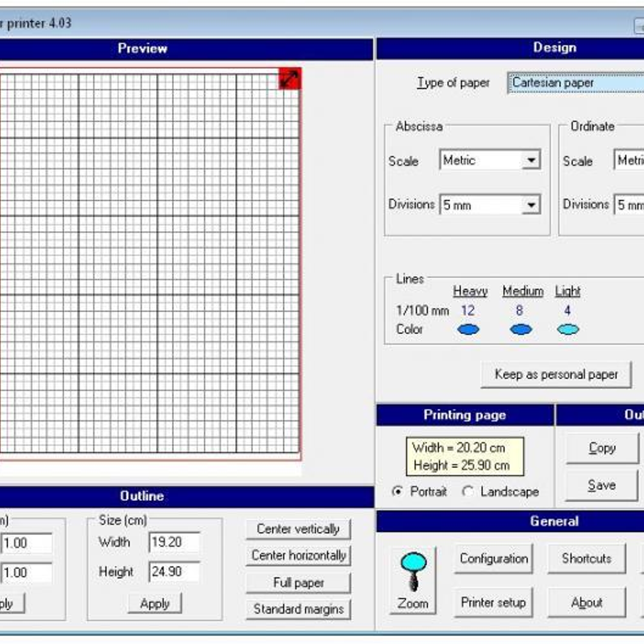Click the outline Width input field
644x644 pixels.
click(174, 542)
